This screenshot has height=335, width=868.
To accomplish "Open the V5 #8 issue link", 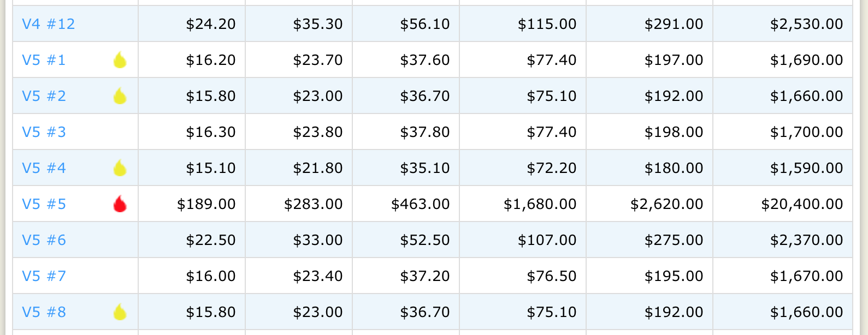I will pos(44,312).
